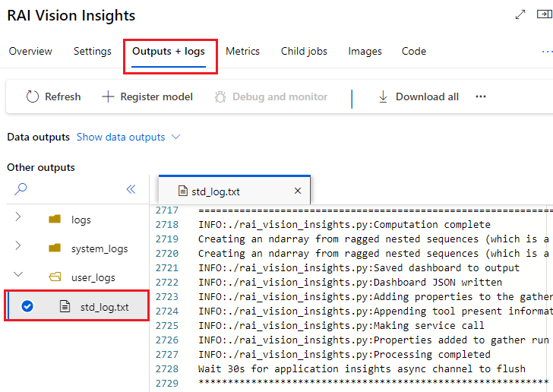Open the tab overflow ellipsis menu
Viewport: 553px width, 392px height.
[547, 52]
